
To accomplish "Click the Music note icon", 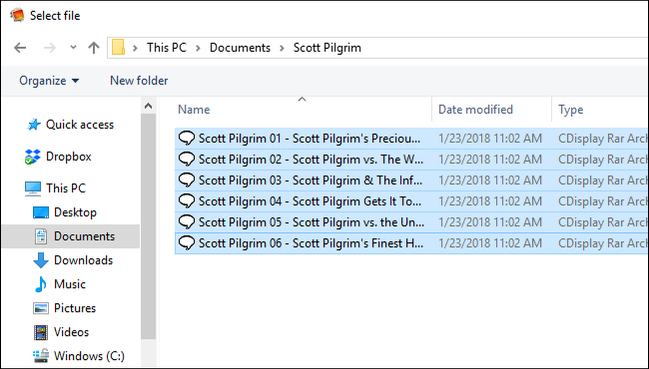I will pyautogui.click(x=41, y=284).
